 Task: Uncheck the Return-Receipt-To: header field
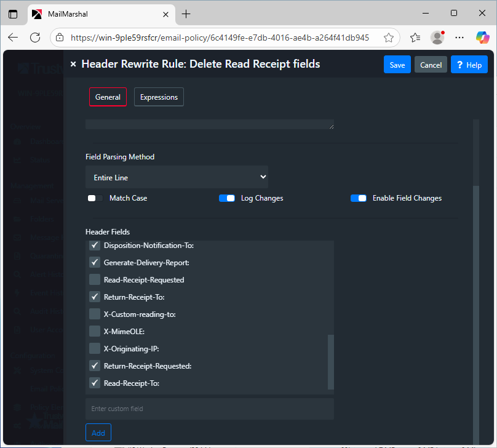[x=95, y=297]
